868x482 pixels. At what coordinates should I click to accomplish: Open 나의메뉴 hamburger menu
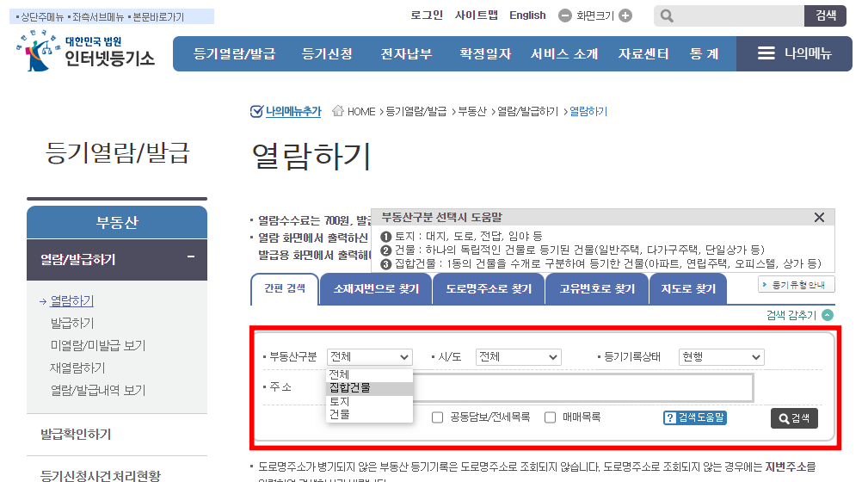click(x=794, y=53)
